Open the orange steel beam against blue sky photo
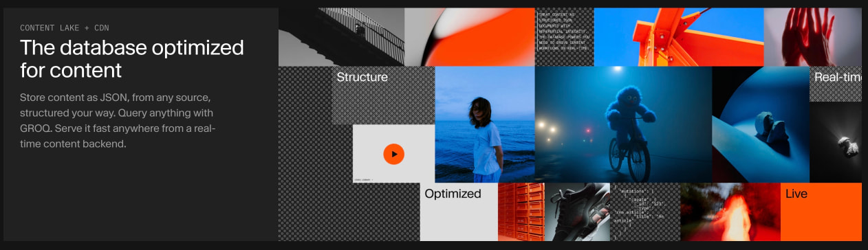 [x=679, y=37]
